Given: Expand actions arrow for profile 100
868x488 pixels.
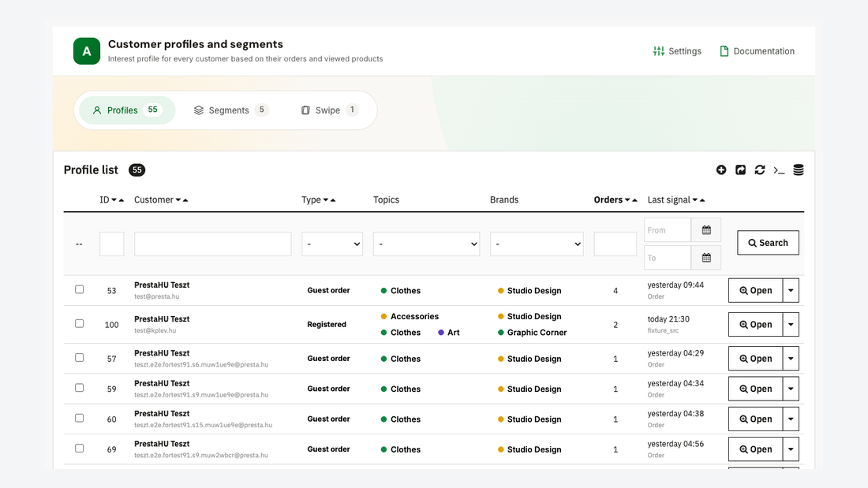Looking at the screenshot, I should [791, 325].
